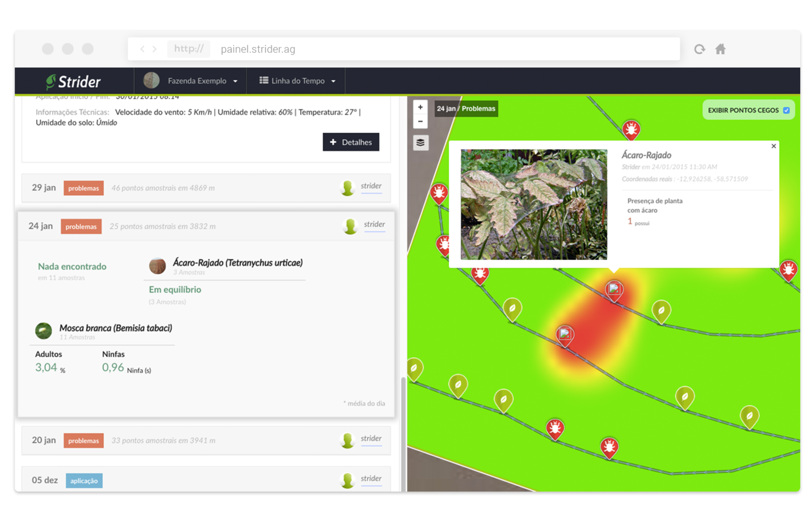Select red mite marker above the popup

click(x=631, y=130)
